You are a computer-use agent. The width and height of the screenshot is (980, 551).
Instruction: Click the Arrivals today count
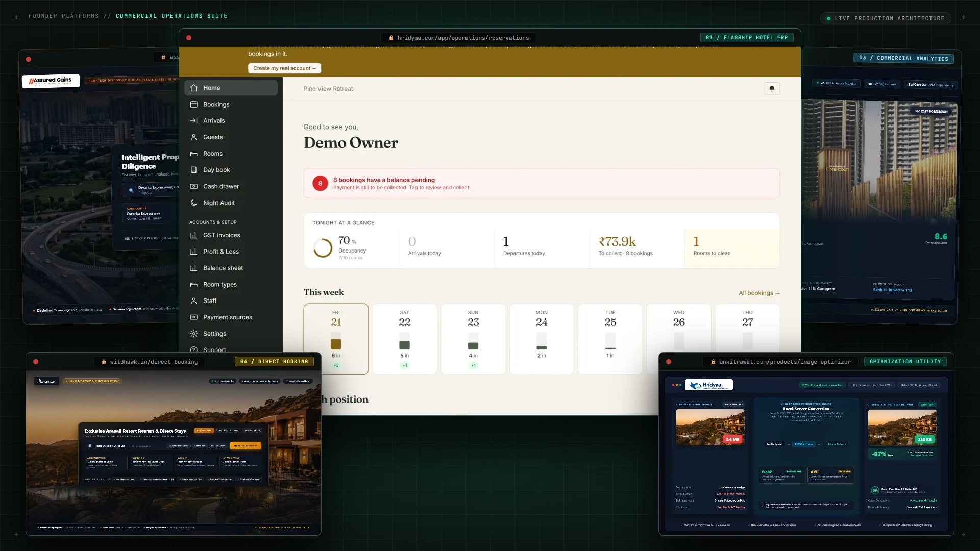point(412,241)
